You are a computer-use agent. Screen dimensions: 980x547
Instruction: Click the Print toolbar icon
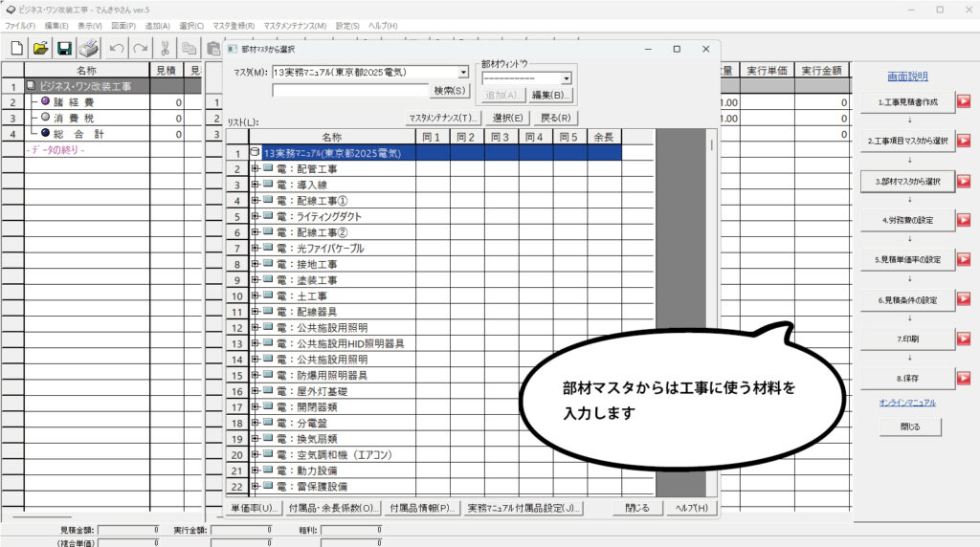coord(89,48)
